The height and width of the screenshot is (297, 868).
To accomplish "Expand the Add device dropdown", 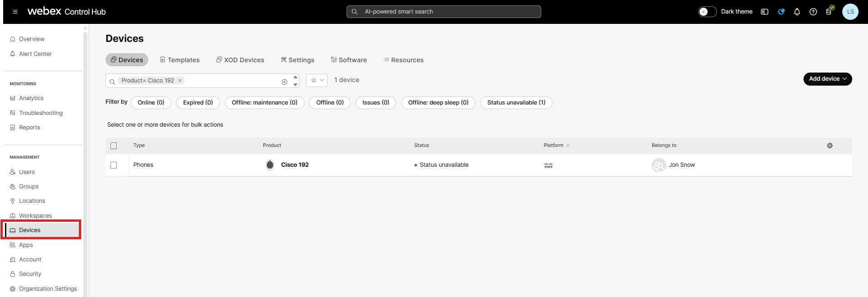I will [827, 79].
